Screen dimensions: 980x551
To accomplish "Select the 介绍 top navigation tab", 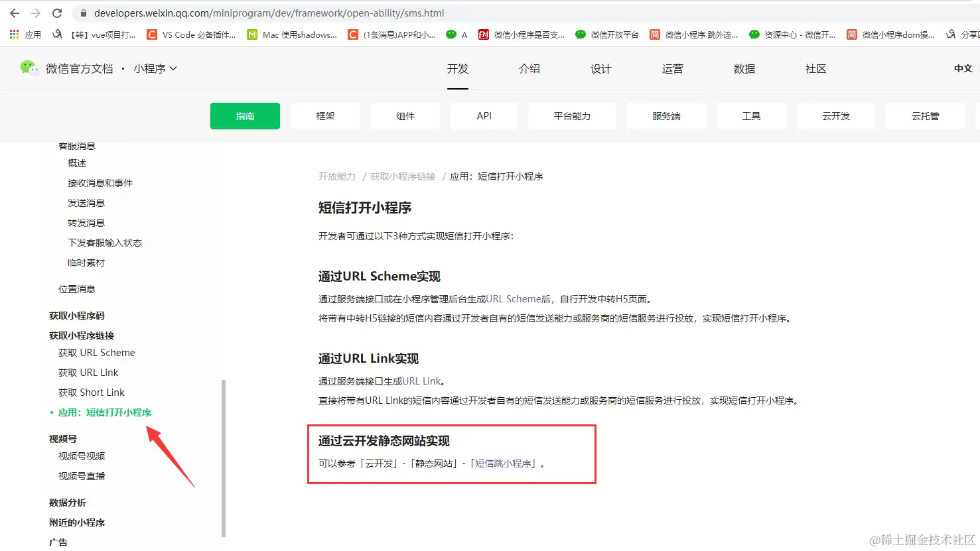I will pos(529,69).
